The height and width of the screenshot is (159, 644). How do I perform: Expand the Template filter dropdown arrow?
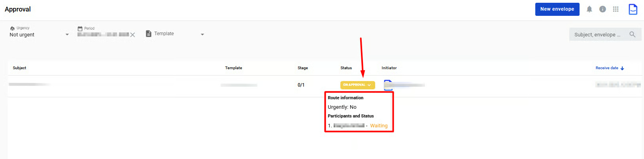click(202, 34)
